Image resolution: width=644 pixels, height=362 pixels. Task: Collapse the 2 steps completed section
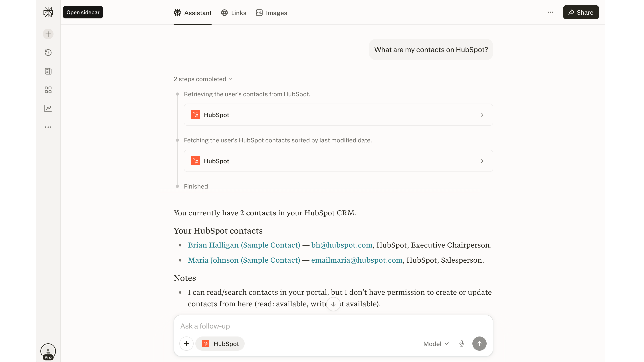[x=203, y=79]
